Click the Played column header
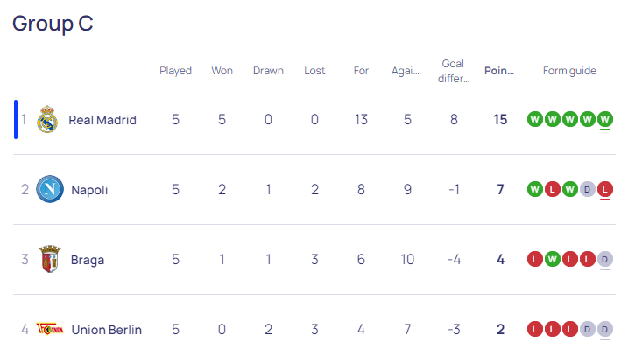The image size is (628, 364). 175,71
